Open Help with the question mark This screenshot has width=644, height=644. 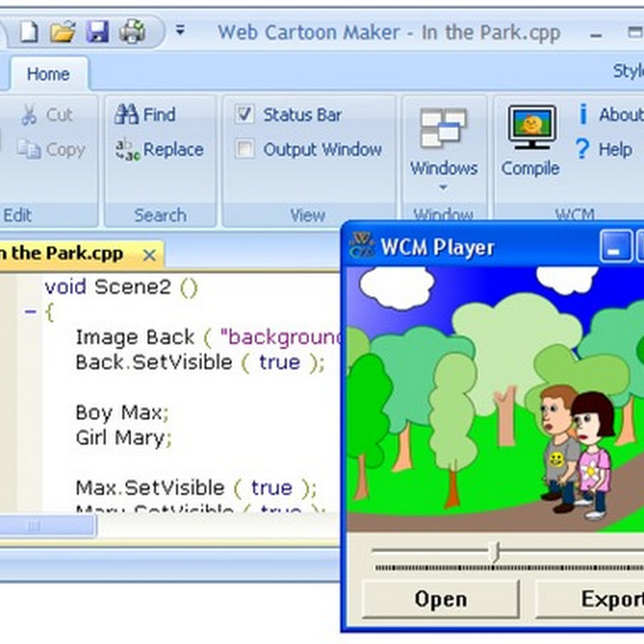604,149
